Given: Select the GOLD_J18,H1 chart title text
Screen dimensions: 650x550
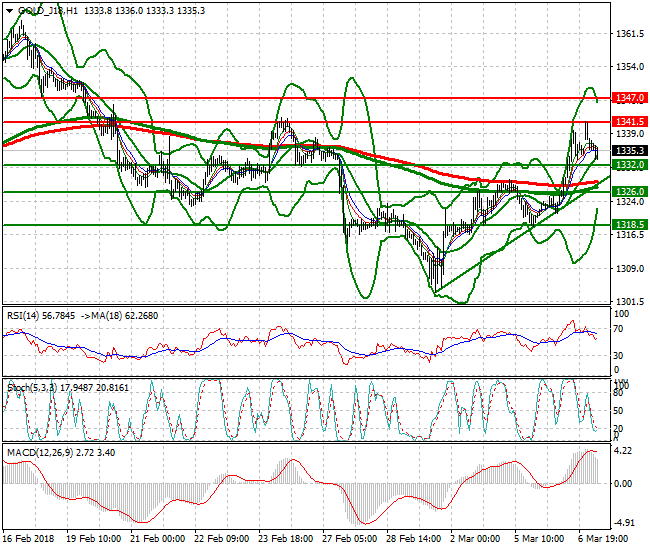Looking at the screenshot, I should pyautogui.click(x=48, y=11).
